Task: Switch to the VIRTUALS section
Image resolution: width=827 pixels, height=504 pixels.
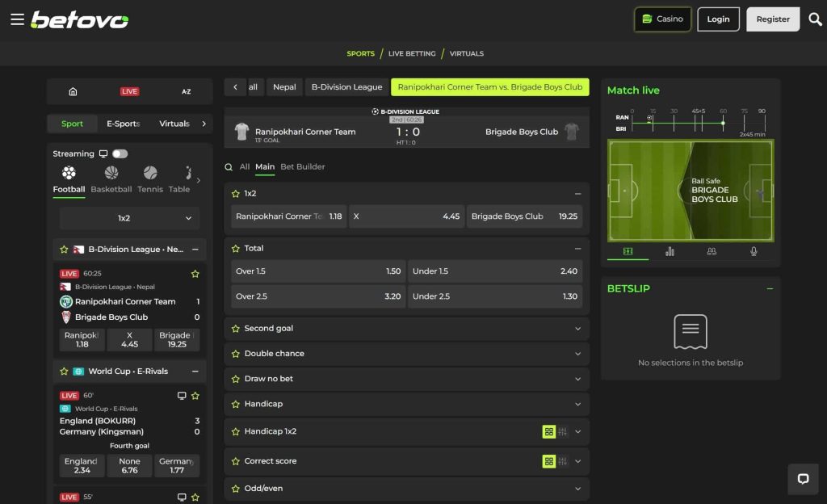Action: click(466, 53)
